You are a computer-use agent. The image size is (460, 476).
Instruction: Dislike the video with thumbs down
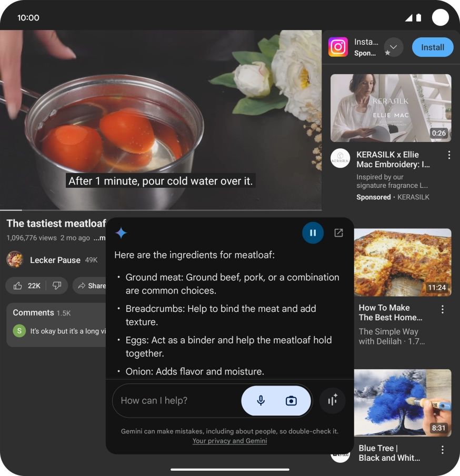click(57, 286)
